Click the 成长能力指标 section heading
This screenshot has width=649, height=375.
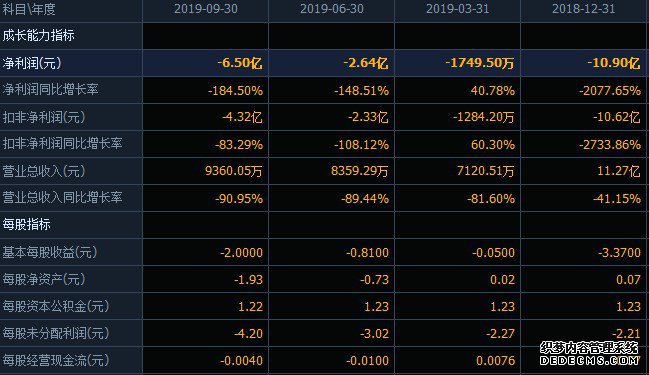[38, 36]
